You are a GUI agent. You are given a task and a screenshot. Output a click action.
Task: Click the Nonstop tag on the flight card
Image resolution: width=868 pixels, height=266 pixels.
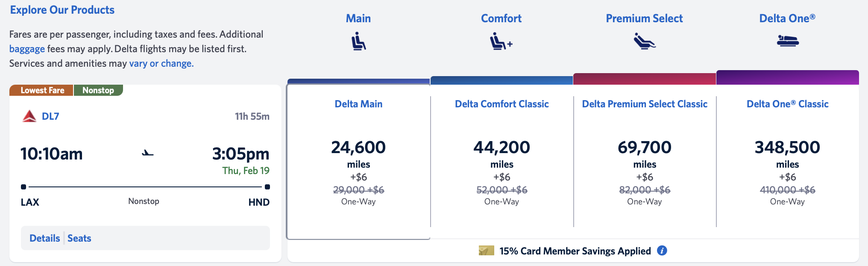(98, 90)
